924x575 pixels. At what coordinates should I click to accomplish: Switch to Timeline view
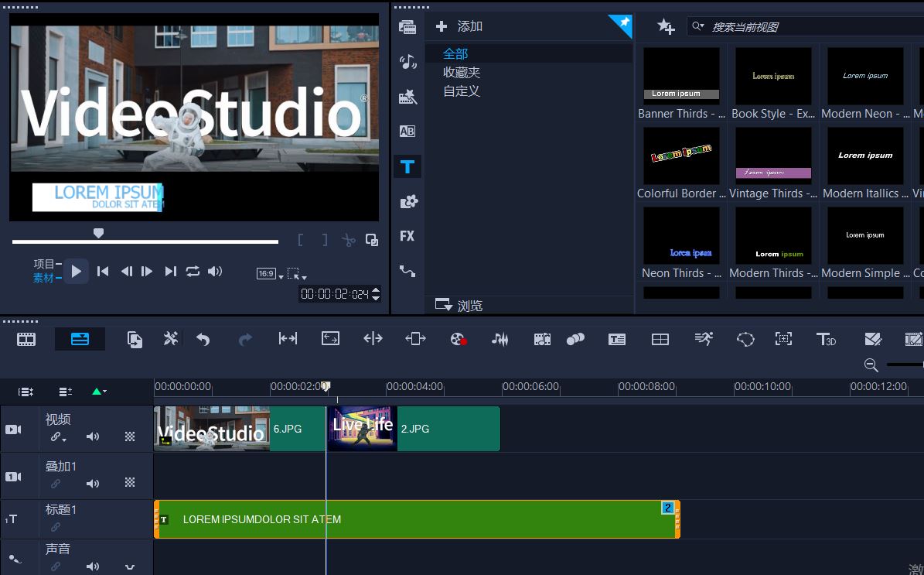coord(80,339)
